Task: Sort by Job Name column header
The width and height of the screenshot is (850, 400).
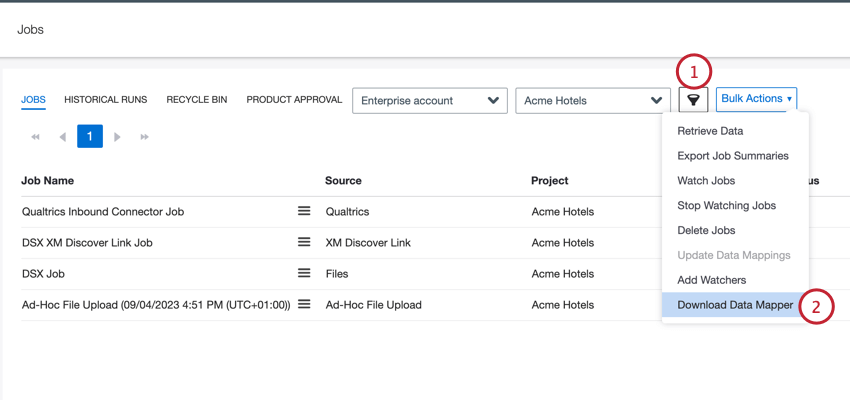Action: coord(48,181)
